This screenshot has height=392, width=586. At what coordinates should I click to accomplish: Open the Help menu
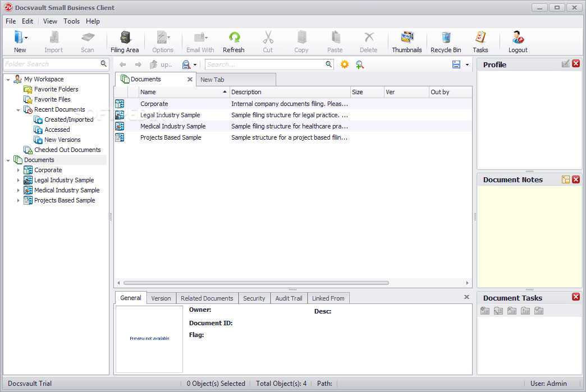click(93, 21)
